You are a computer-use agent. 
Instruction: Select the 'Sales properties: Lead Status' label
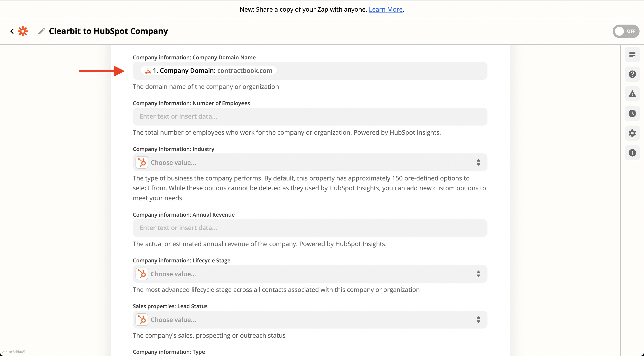click(x=170, y=306)
